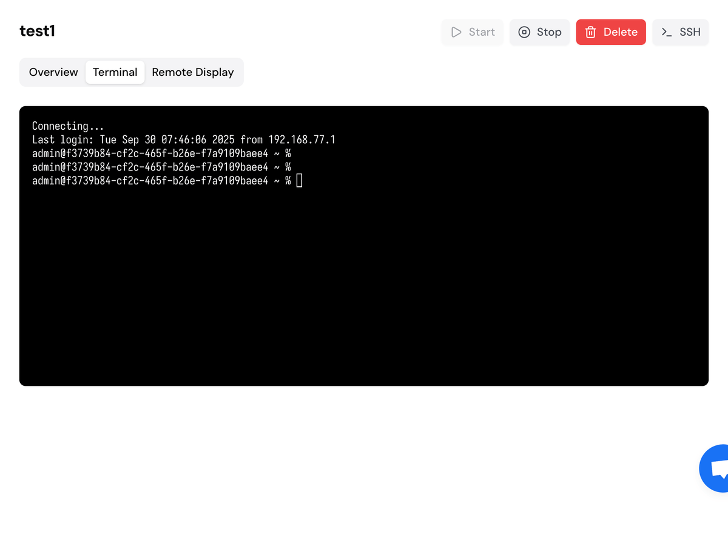Focus the empty black terminal area
Screen dimensions: 728x560
[x=364, y=291]
